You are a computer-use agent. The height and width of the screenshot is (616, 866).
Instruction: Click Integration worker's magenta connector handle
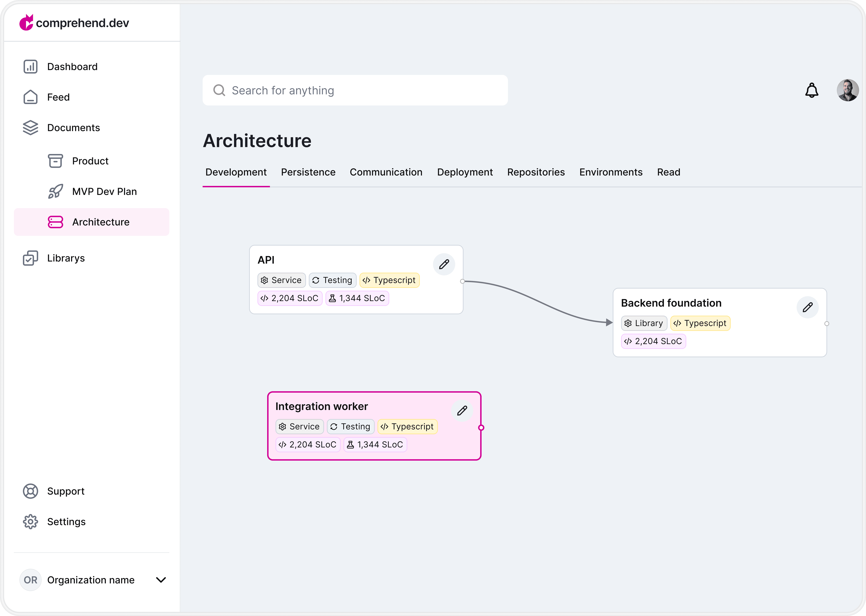[x=481, y=427]
